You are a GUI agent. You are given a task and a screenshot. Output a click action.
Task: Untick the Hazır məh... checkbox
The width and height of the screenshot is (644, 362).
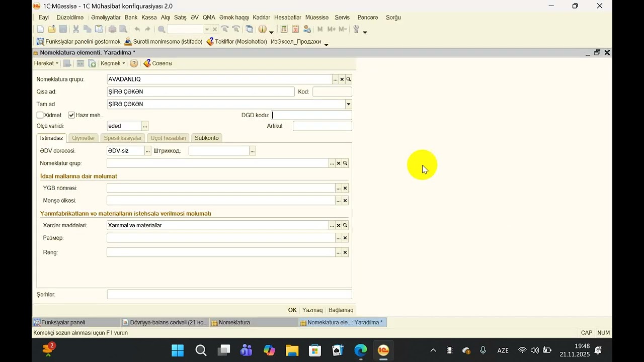(71, 115)
